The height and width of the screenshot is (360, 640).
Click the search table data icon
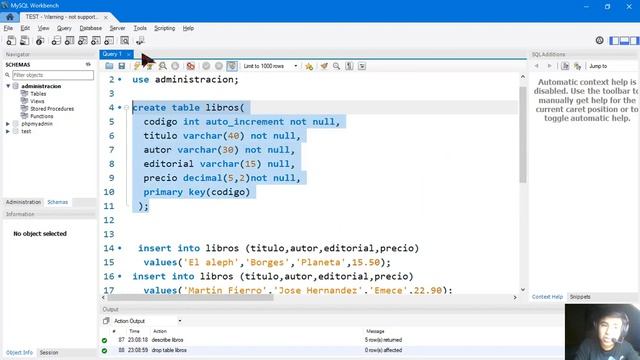pos(124,40)
